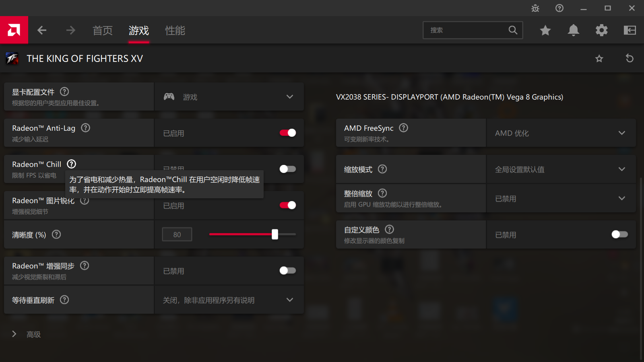Turn off Radeon 图片锐化 switch

click(288, 205)
